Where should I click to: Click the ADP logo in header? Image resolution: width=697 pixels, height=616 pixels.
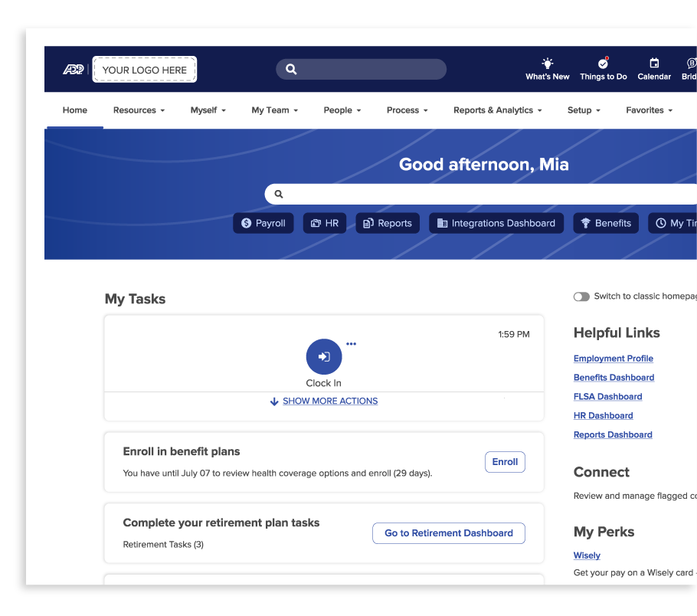(74, 70)
